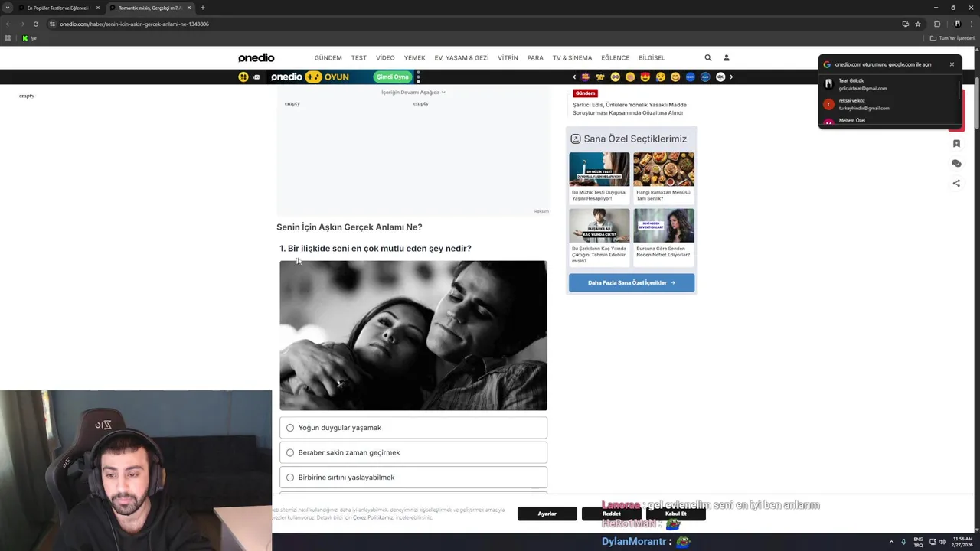Open the PARA menu item

(535, 58)
